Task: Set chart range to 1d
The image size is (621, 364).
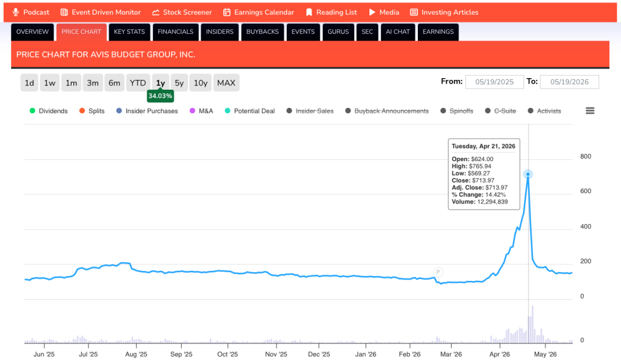Action: pyautogui.click(x=29, y=83)
